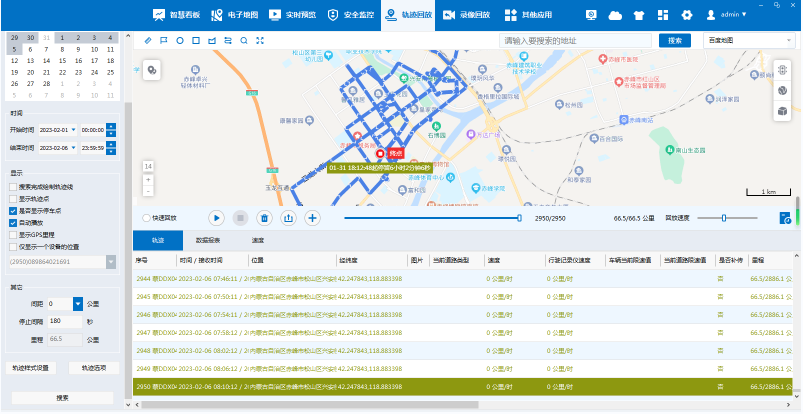Click the play button for track playback
Image resolution: width=803 pixels, height=414 pixels.
coord(216,217)
